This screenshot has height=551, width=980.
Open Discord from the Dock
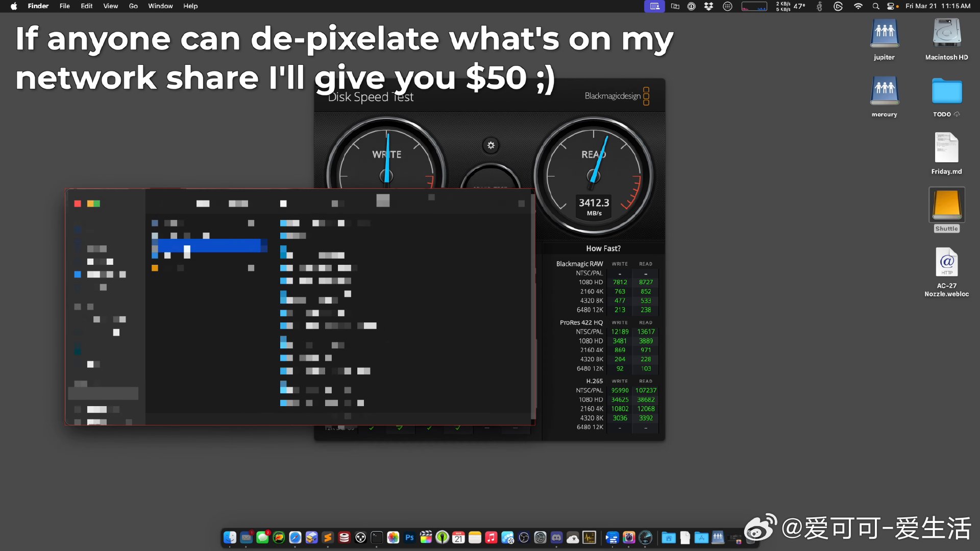tap(556, 537)
